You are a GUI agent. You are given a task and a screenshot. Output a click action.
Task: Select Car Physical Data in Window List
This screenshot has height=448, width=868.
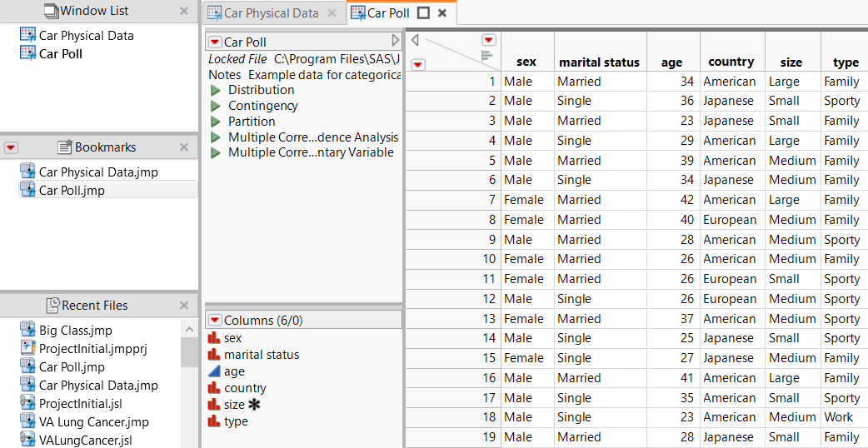click(86, 36)
